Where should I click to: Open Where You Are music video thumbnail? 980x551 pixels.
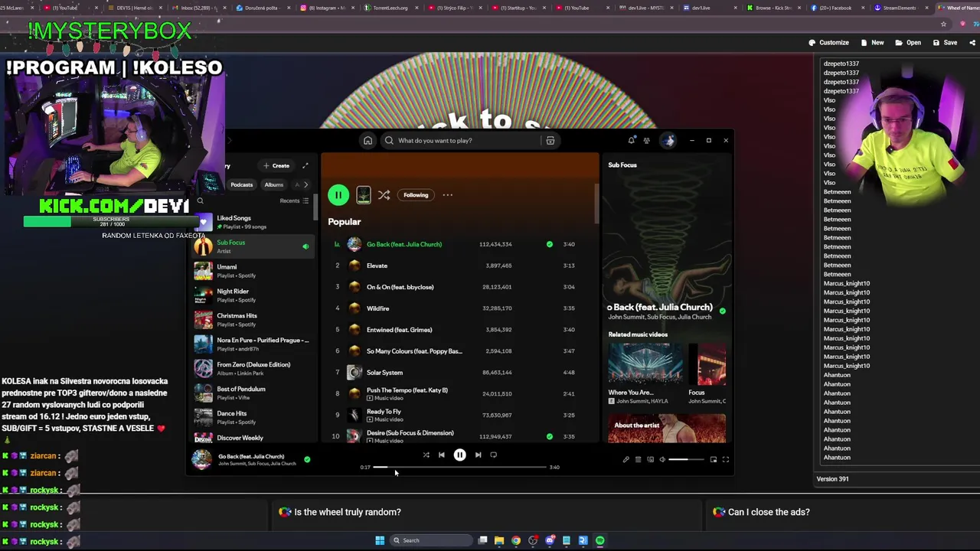tap(645, 364)
